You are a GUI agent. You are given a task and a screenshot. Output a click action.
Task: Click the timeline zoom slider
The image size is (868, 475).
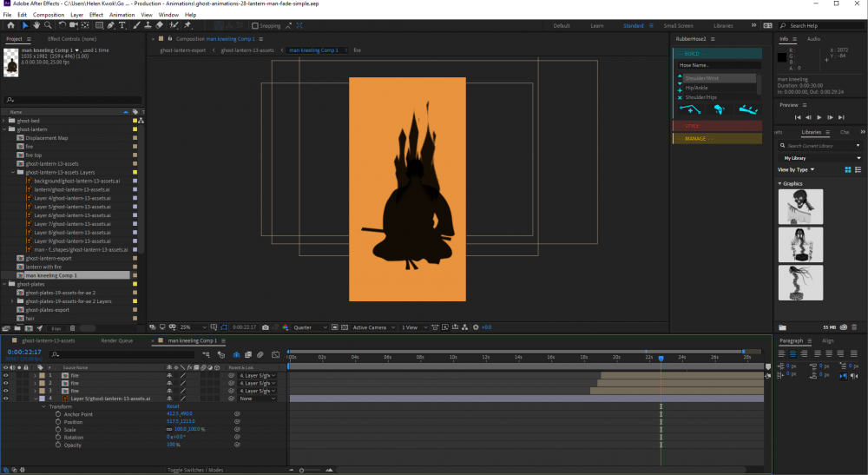304,470
